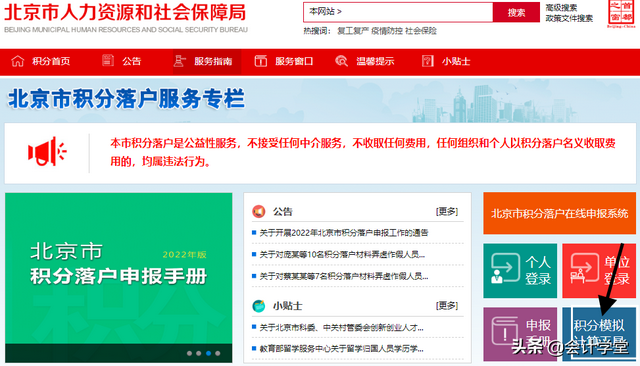640x366 pixels.
Task: Click the home icon beside 积分首页
Action: (18, 61)
